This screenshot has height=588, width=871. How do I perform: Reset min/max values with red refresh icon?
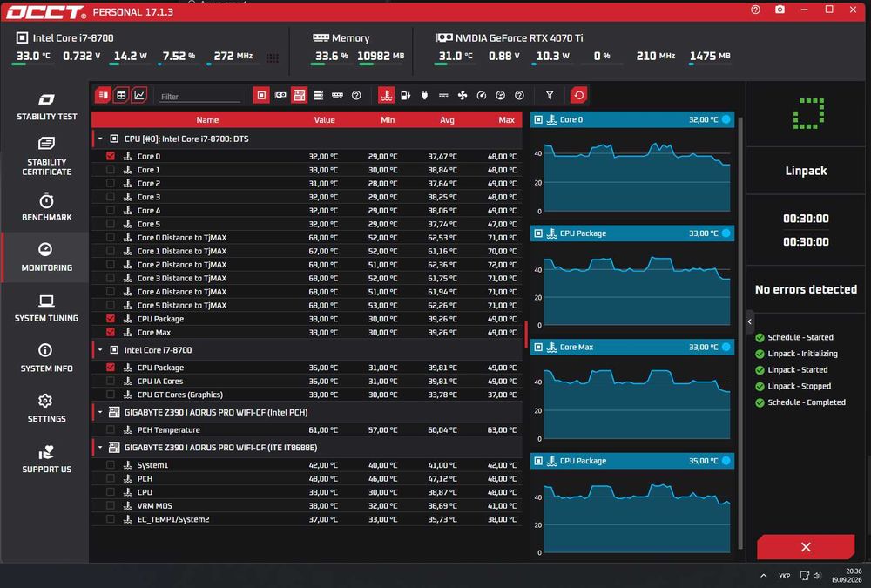click(x=579, y=95)
